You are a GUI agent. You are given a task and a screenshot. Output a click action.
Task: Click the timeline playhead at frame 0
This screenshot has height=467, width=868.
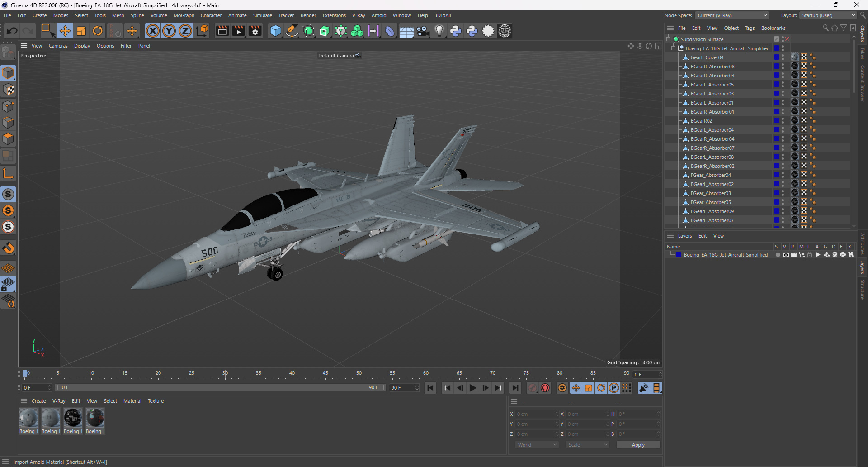click(25, 374)
